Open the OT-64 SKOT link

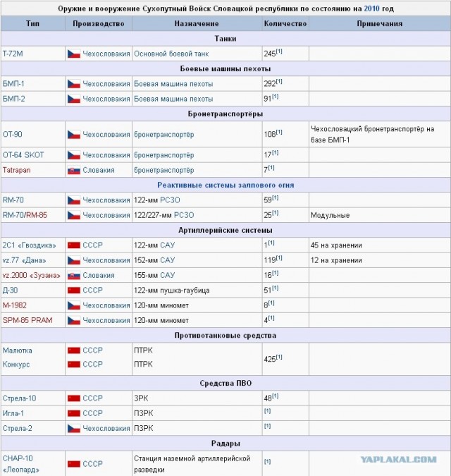[x=23, y=155]
